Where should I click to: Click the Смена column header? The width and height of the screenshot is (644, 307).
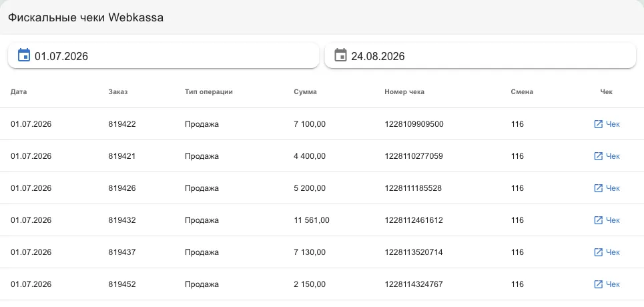click(x=522, y=92)
